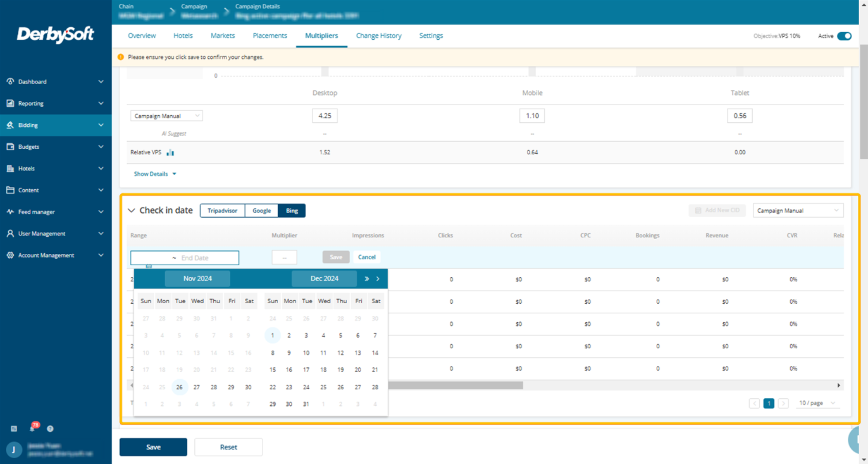The image size is (868, 464).
Task: Click the Nov 2024 month header button
Action: click(197, 279)
